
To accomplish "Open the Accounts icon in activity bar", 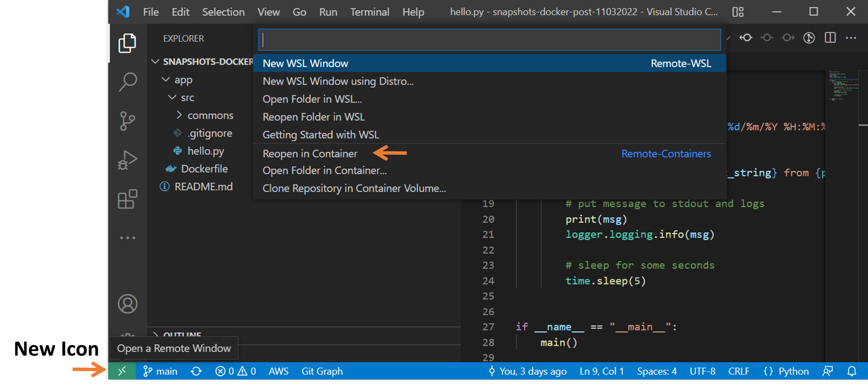I will tap(128, 304).
